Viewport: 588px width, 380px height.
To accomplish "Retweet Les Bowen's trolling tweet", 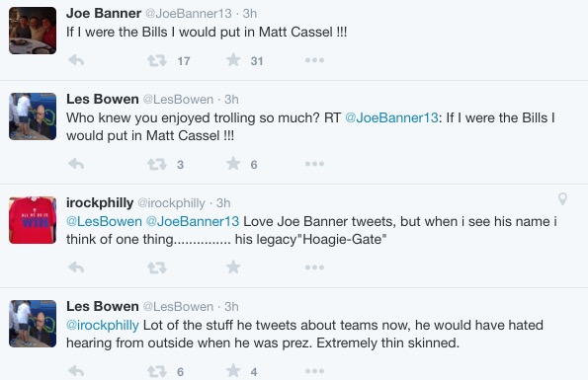I will (157, 164).
